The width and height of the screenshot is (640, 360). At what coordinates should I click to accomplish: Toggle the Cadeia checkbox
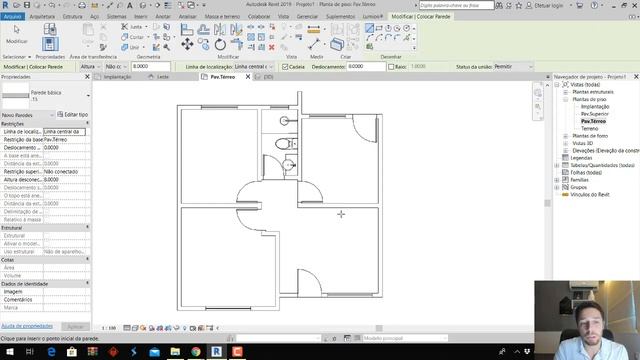285,67
